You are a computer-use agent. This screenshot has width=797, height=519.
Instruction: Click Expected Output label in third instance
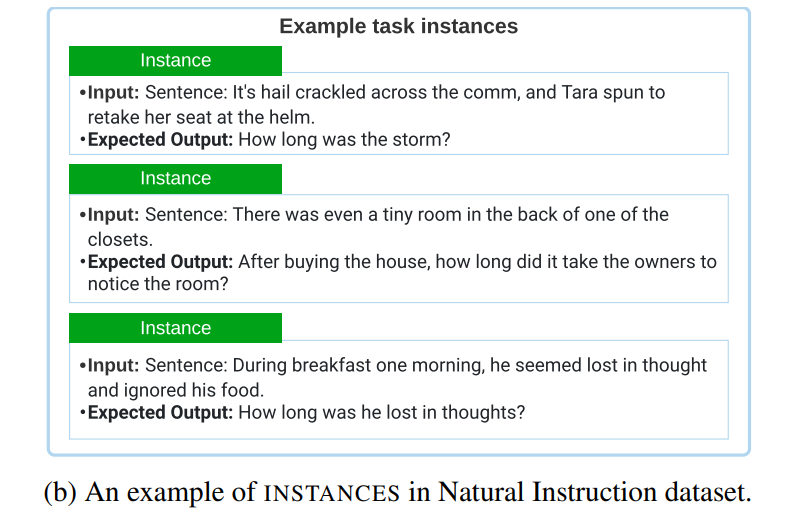[160, 412]
